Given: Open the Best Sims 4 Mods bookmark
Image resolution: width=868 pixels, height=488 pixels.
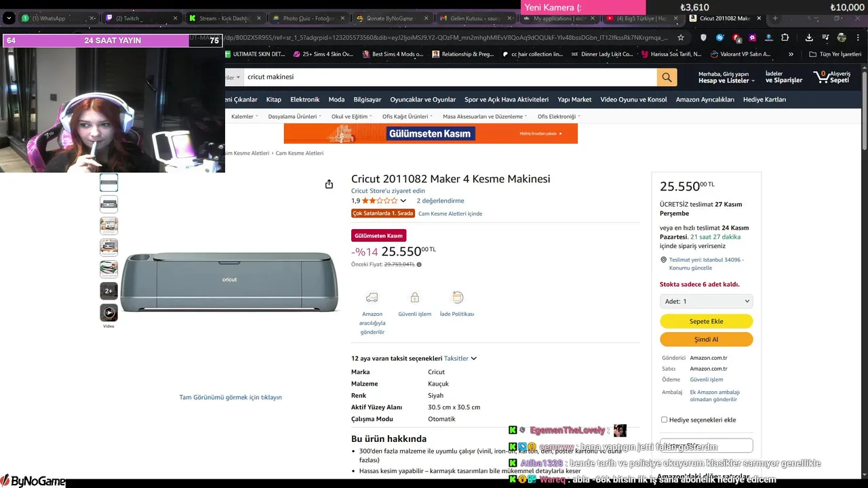Looking at the screenshot, I should [x=393, y=54].
